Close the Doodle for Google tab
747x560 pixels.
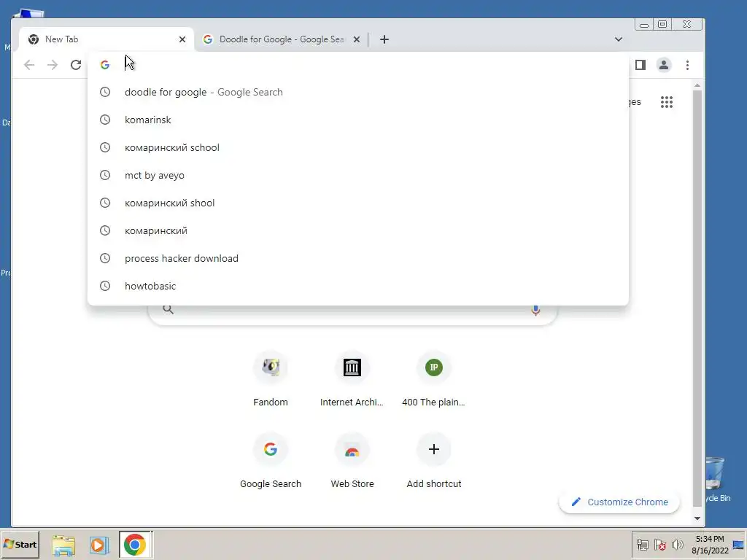(356, 39)
